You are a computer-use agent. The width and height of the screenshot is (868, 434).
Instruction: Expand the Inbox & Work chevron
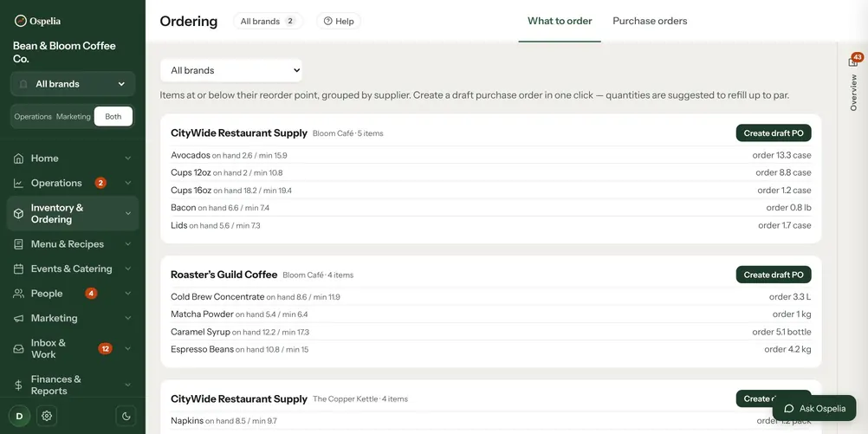click(x=128, y=349)
